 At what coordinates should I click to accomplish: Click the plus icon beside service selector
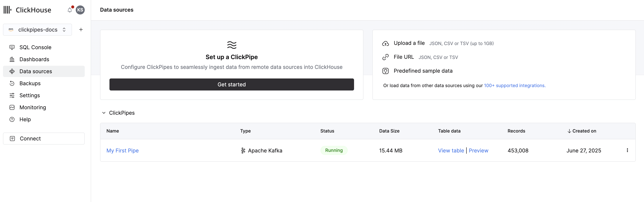click(81, 29)
